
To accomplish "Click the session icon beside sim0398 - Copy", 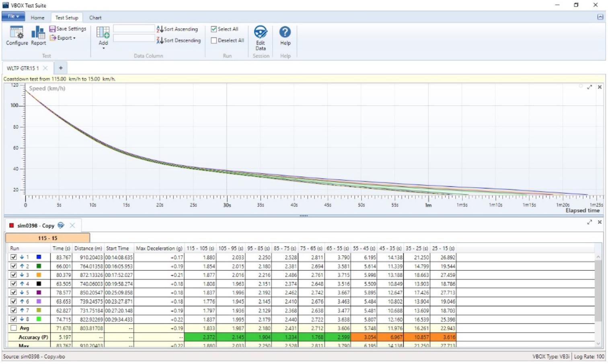I will [x=61, y=225].
